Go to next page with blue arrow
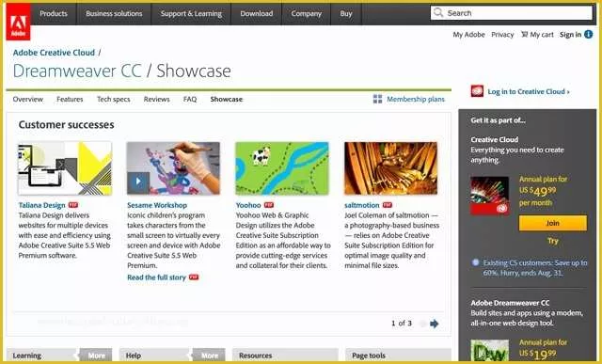Image resolution: width=602 pixels, height=364 pixels. [x=435, y=324]
